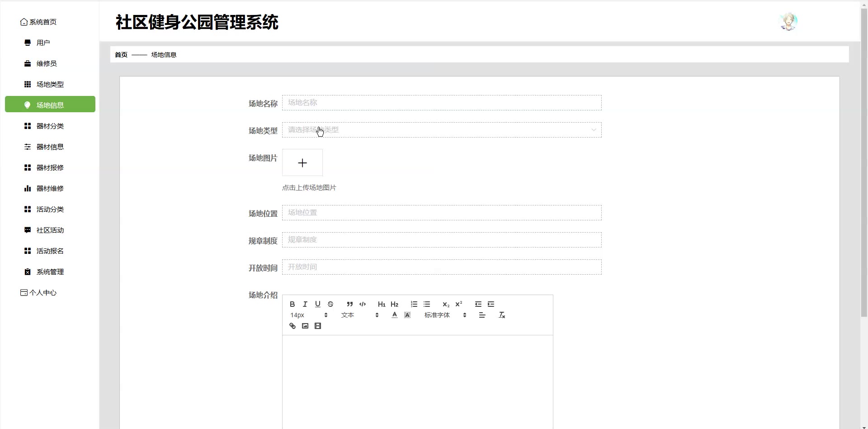Toggle underline formatting in the editor
868x429 pixels.
coord(318,304)
